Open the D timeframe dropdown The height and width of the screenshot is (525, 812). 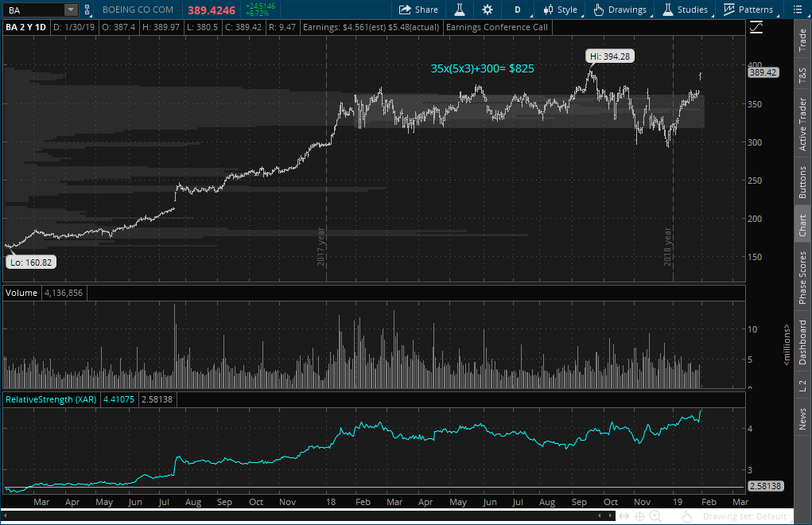tap(518, 10)
